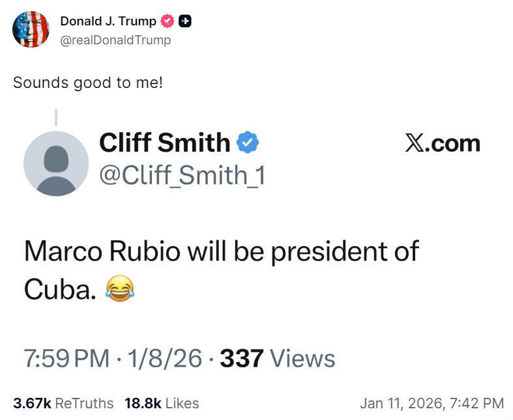Click the thread line above Cliff Smith's avatar
513x420 pixels.
56,117
